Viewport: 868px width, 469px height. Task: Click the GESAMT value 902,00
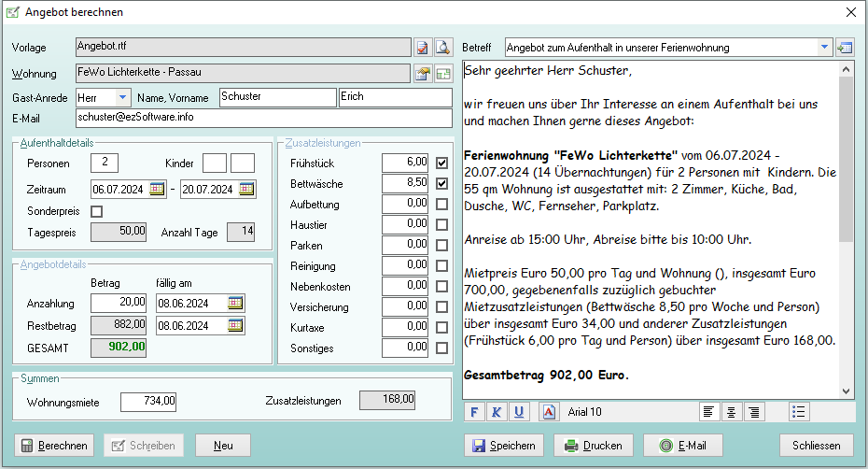pos(119,348)
